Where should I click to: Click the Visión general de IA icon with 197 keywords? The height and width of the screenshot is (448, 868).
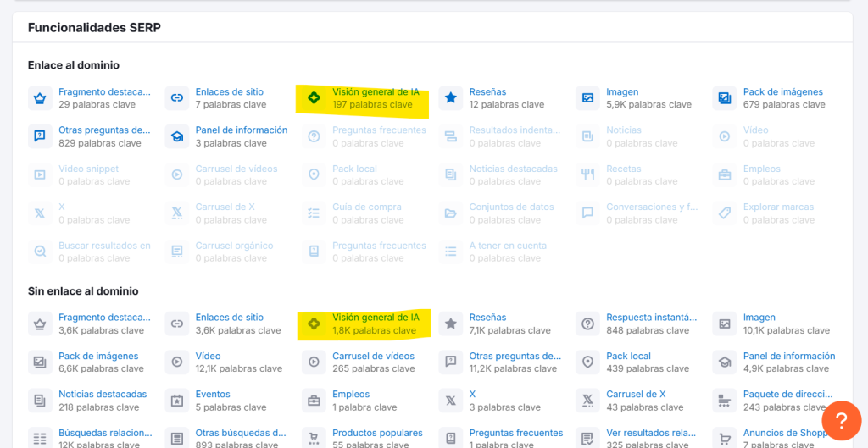click(314, 98)
